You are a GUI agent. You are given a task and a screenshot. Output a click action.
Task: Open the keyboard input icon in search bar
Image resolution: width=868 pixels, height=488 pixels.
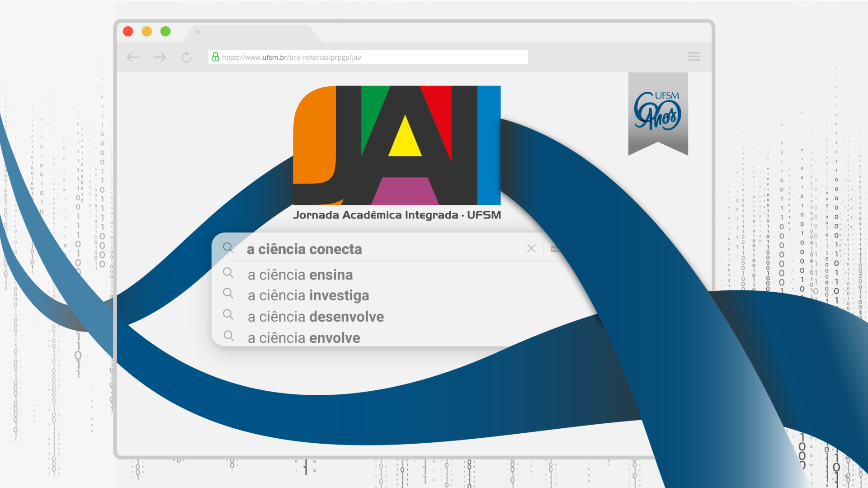(x=555, y=249)
